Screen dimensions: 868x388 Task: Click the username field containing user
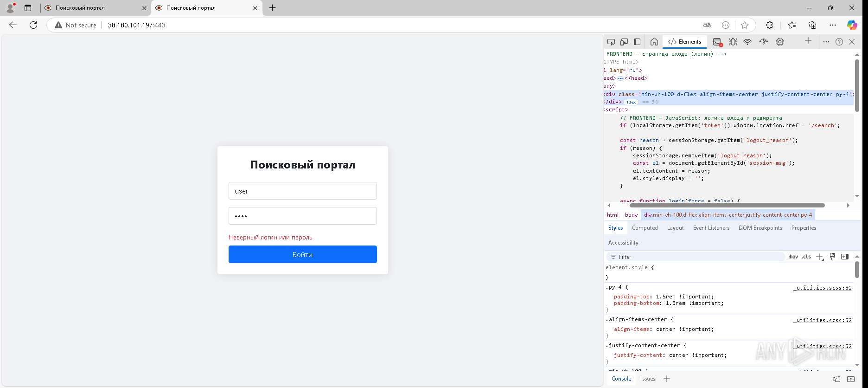point(303,191)
